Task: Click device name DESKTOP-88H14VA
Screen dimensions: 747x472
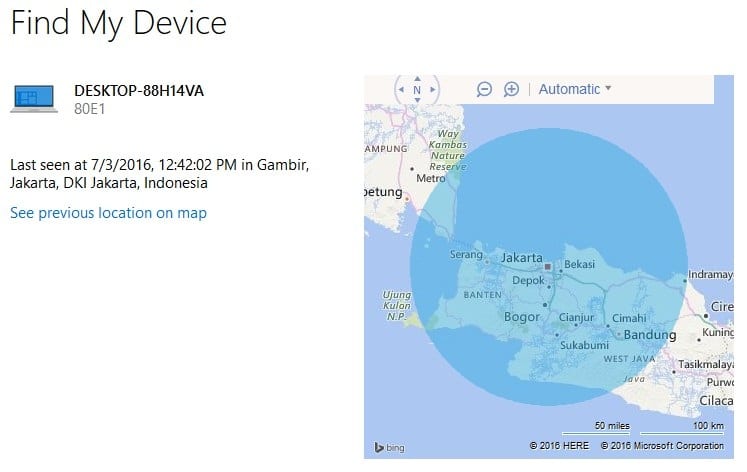Action: click(x=139, y=90)
